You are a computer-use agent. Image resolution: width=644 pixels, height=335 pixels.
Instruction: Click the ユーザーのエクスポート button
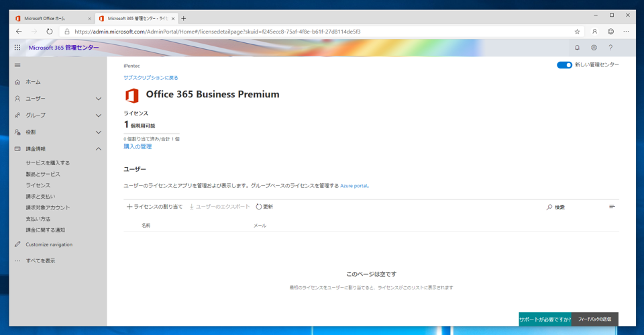(219, 207)
